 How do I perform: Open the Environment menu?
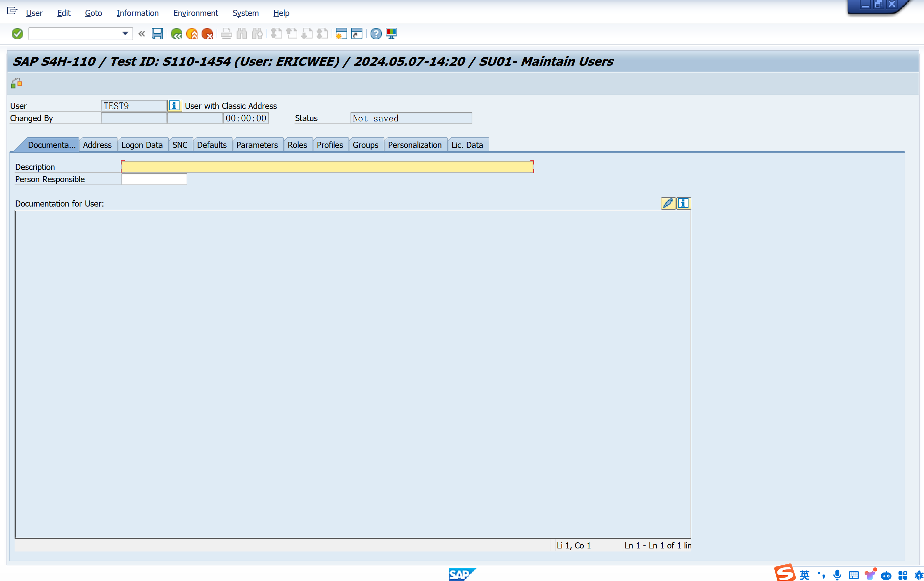pos(195,13)
